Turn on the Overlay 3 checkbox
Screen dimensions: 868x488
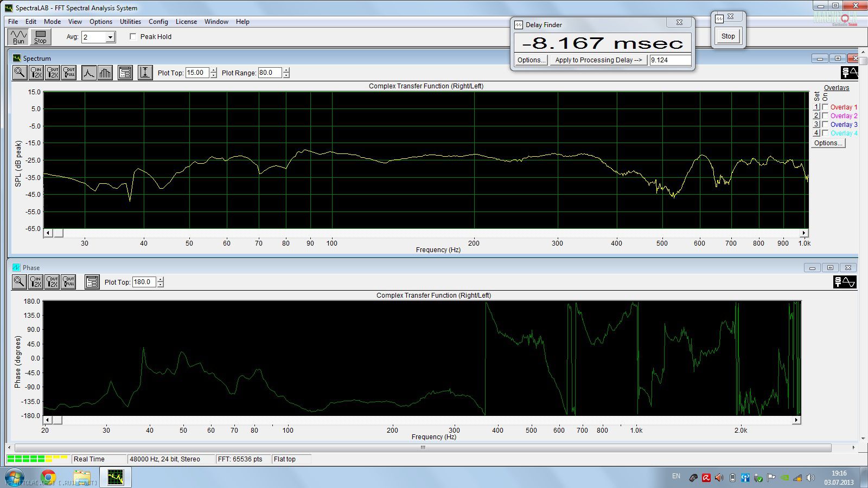coord(825,125)
